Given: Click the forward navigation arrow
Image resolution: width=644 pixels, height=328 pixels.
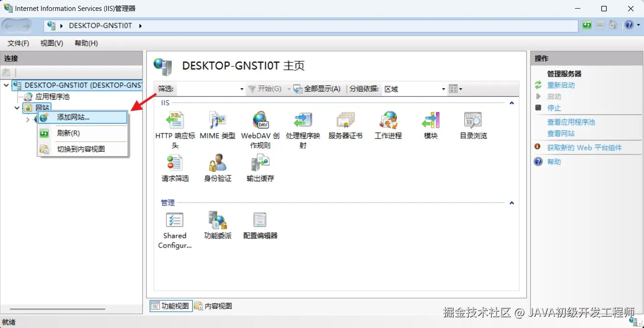Looking at the screenshot, I should tap(26, 26).
